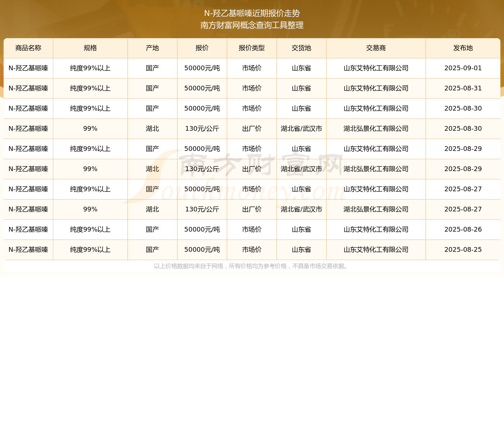Click N-羟乙基哌嗪 in the 2025-09-01 row
504x434 pixels.
coord(28,68)
